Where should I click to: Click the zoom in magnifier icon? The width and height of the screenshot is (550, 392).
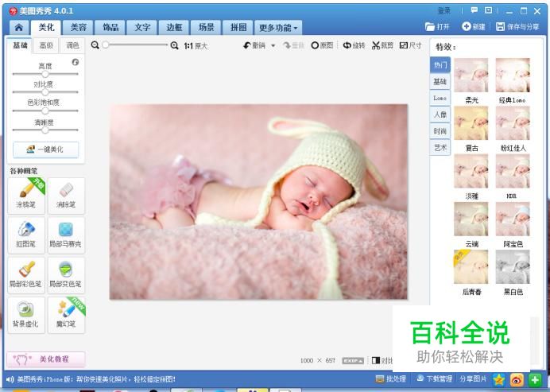pyautogui.click(x=174, y=45)
